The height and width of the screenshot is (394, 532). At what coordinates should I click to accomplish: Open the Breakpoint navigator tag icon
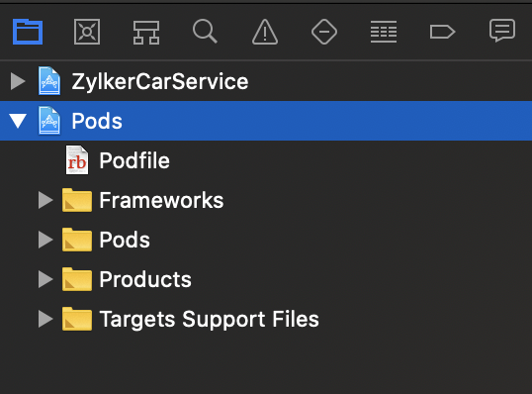tap(442, 32)
